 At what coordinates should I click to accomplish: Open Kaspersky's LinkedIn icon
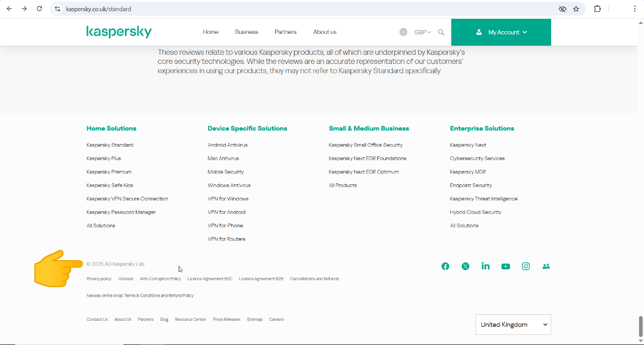click(x=486, y=266)
